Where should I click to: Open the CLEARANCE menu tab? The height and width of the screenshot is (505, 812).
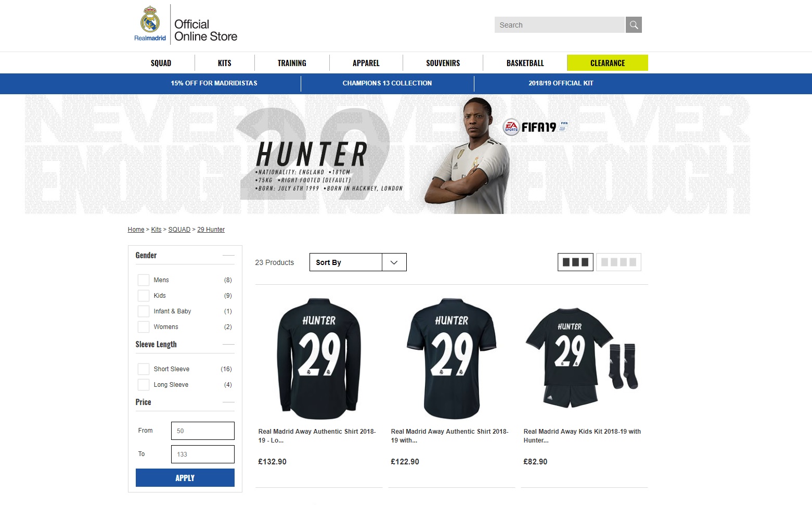pyautogui.click(x=608, y=63)
